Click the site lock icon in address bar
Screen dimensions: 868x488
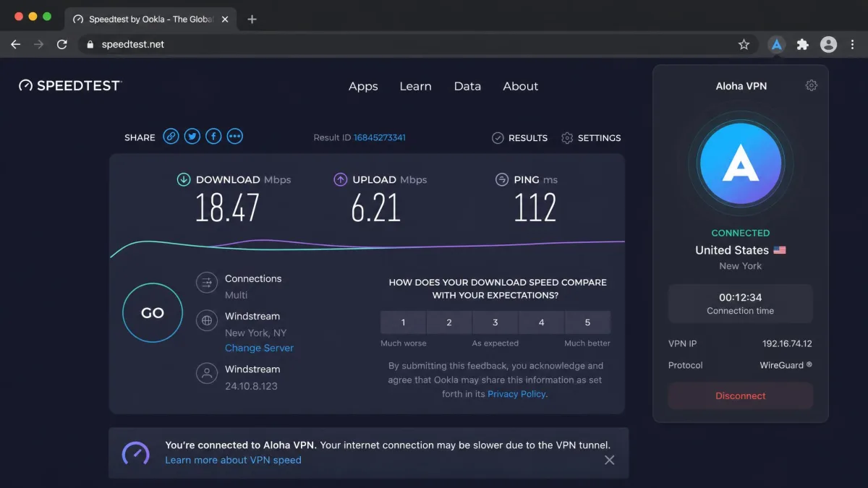[x=90, y=44]
